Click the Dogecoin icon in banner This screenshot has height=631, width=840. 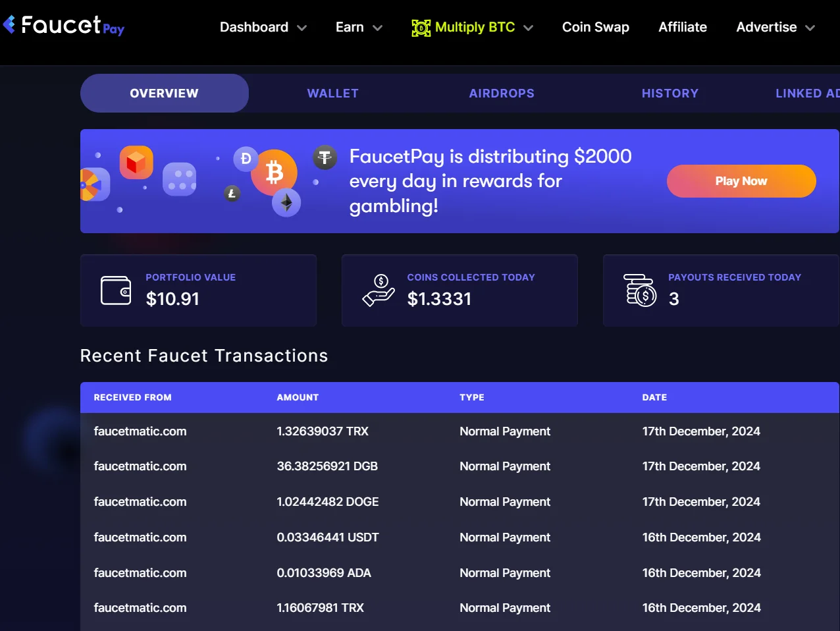click(x=246, y=159)
